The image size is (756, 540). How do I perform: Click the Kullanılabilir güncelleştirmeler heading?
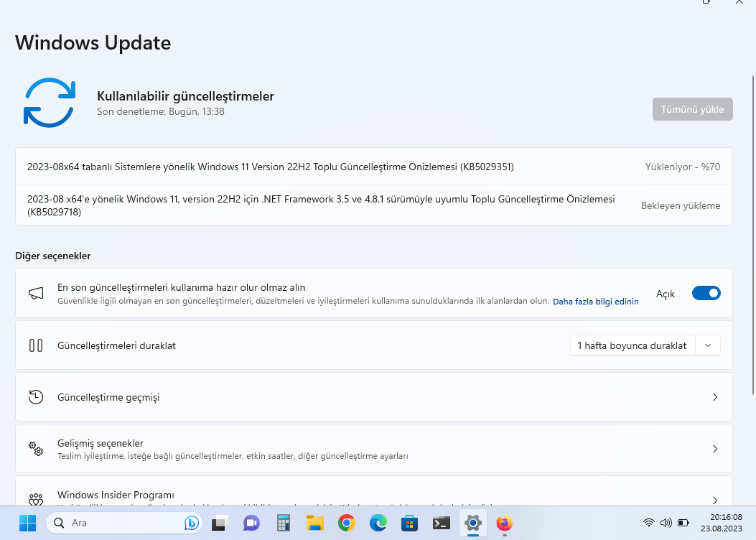186,96
